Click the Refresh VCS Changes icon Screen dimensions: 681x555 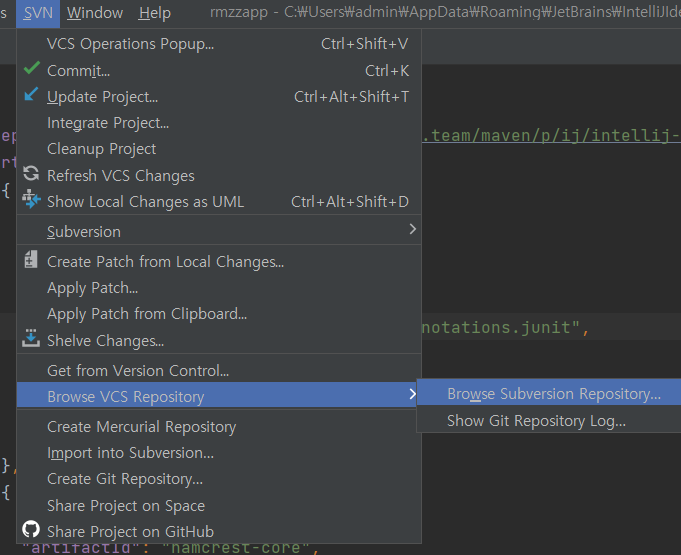pyautogui.click(x=31, y=173)
